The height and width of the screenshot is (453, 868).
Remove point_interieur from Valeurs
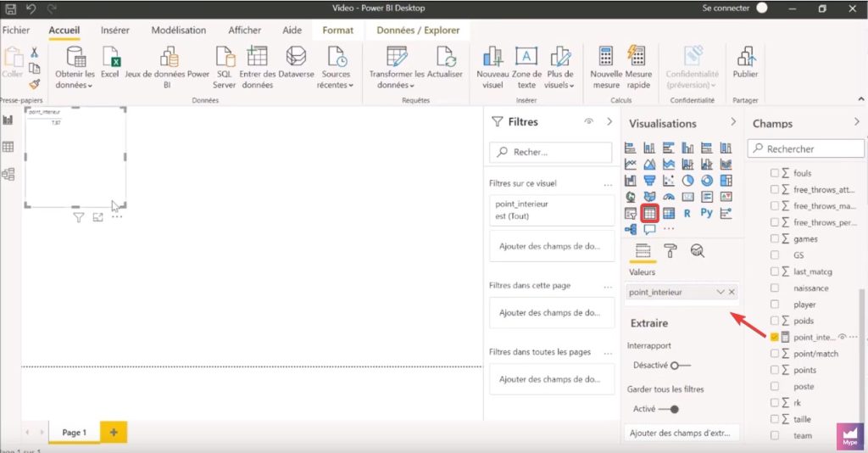(732, 292)
